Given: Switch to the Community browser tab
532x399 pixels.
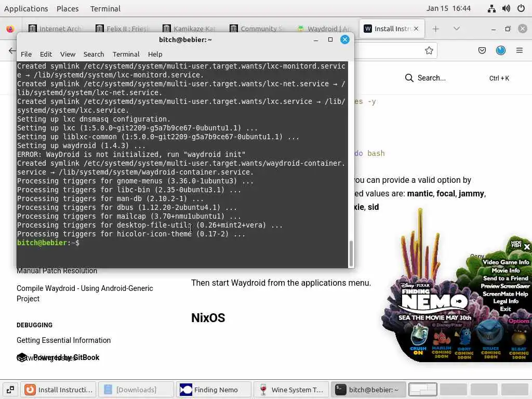Looking at the screenshot, I should click(x=256, y=29).
